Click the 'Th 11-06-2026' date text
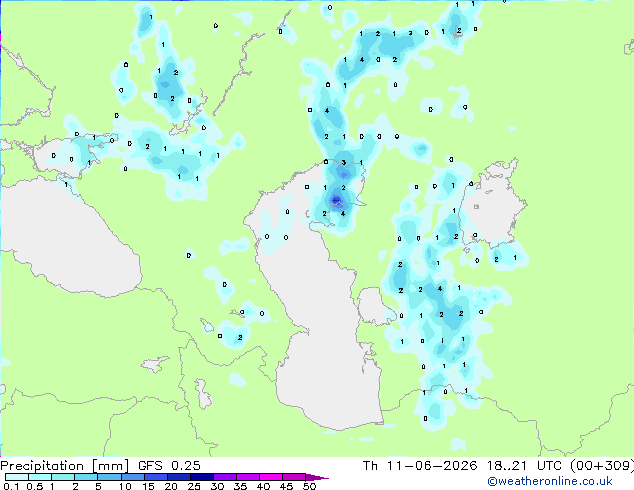 pos(420,466)
